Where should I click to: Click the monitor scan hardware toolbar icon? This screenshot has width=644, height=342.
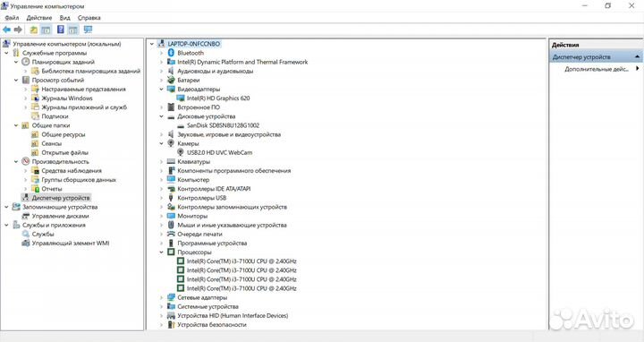point(88,30)
